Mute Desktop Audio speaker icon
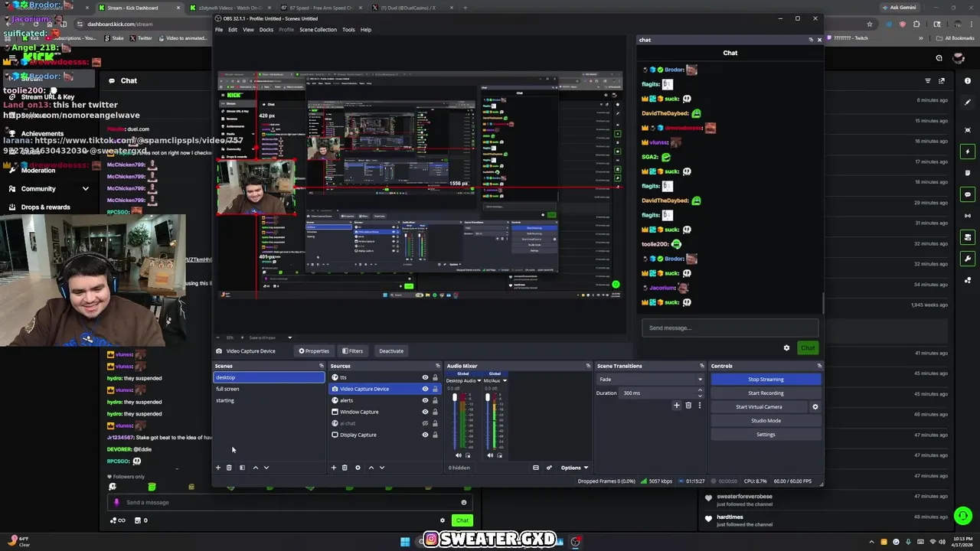Viewport: 980px width, 551px height. pos(459,455)
